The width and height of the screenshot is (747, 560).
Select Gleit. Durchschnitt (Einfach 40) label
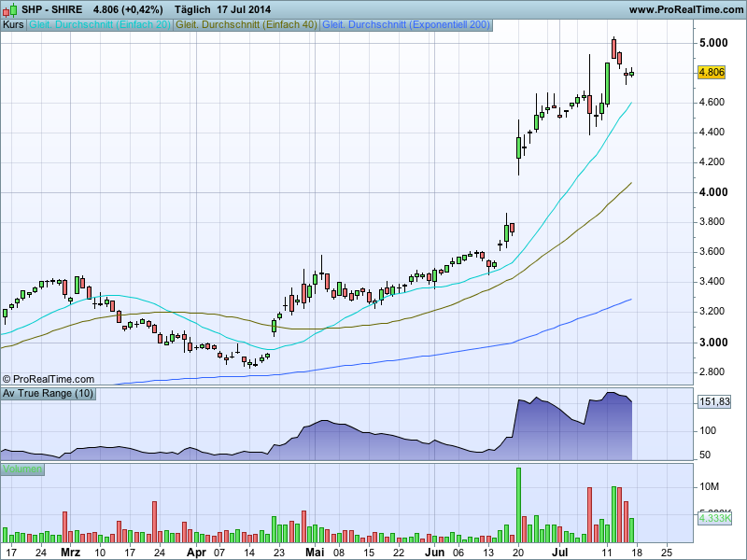[247, 25]
